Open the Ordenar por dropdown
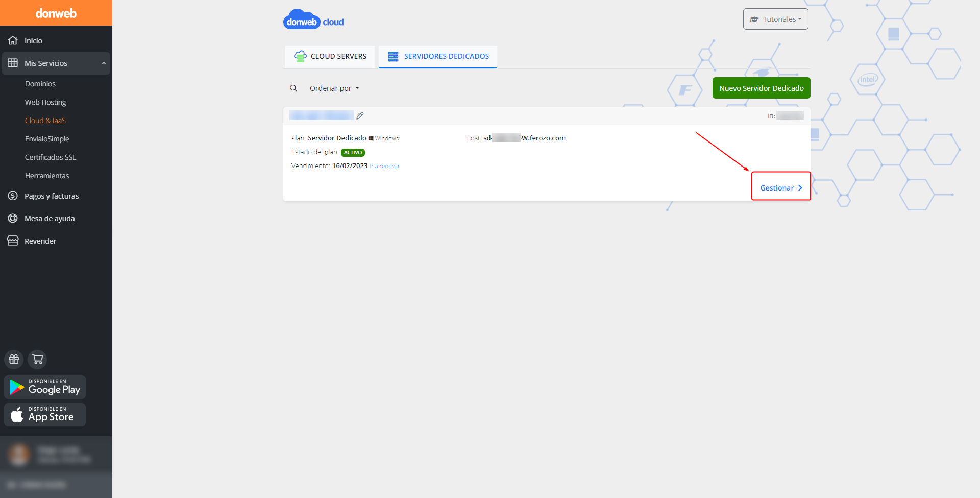The height and width of the screenshot is (498, 980). (334, 88)
